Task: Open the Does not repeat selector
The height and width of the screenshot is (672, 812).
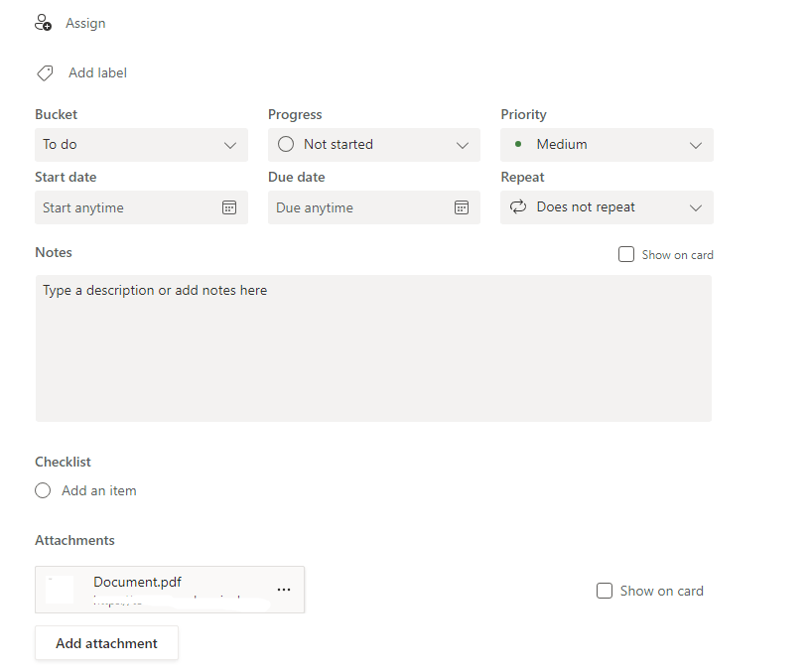Action: (x=607, y=207)
